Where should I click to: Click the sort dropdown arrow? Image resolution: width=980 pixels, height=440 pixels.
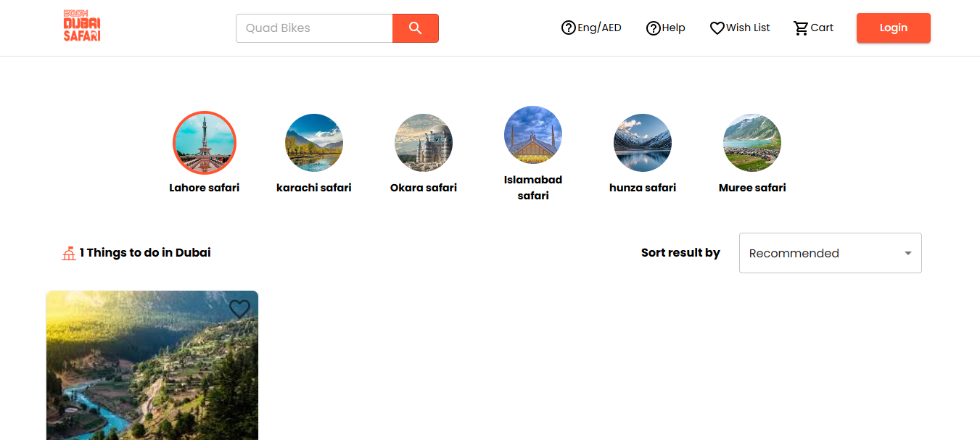(907, 253)
